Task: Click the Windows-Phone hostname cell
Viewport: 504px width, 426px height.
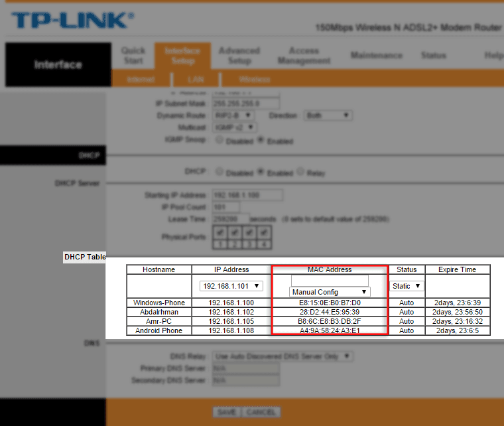Action: 159,303
